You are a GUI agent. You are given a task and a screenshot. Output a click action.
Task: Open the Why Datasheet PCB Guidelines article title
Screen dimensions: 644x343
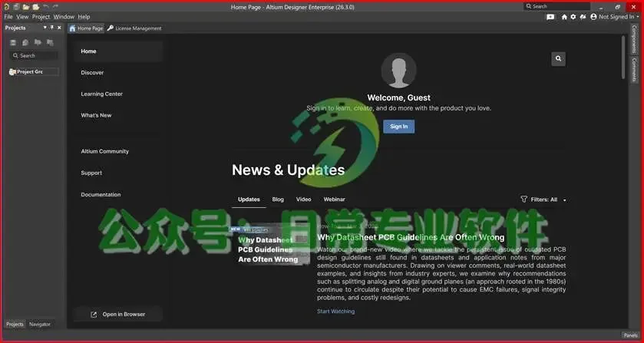[411, 237]
